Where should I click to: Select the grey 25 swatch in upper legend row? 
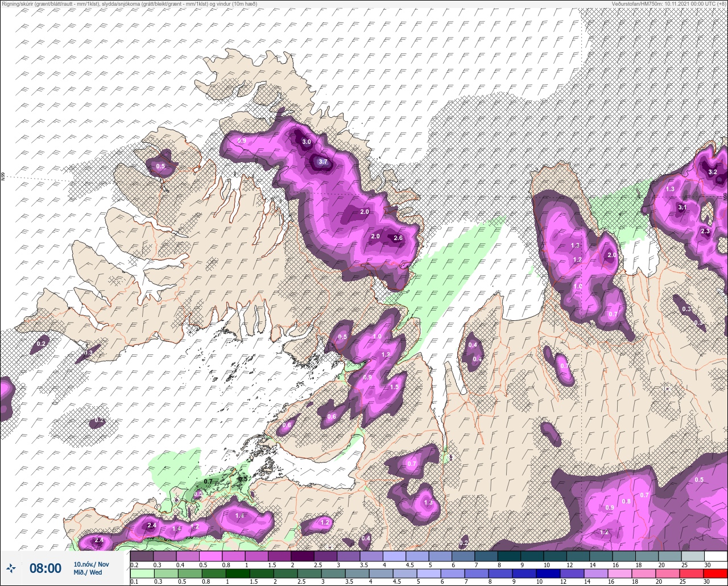tap(693, 556)
